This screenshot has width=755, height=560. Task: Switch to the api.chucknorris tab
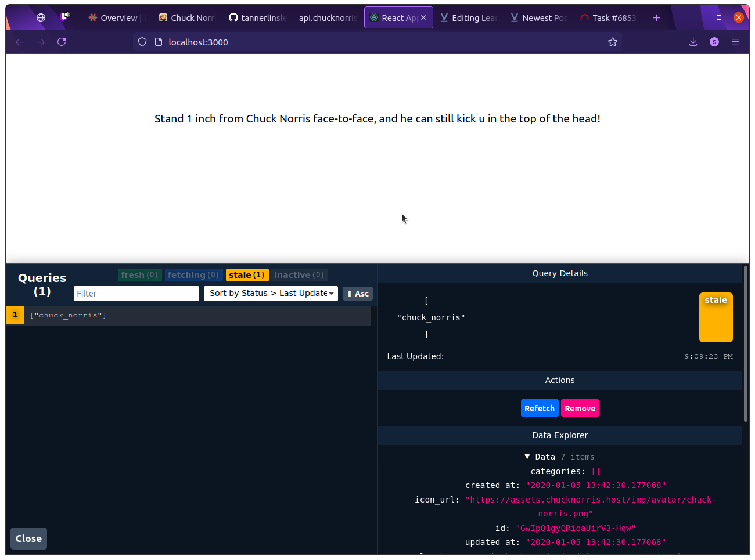tap(327, 17)
